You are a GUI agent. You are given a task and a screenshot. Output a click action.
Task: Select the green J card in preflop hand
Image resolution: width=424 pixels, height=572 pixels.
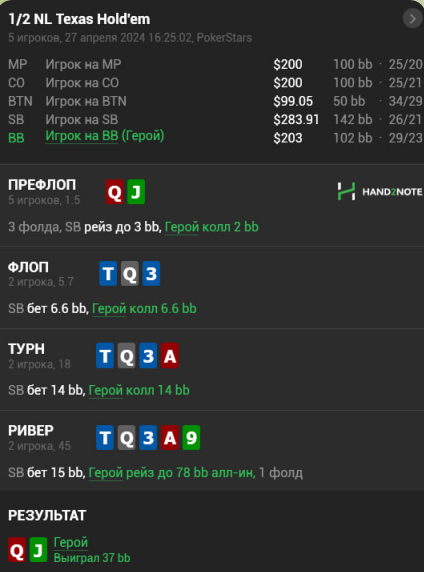coord(136,192)
